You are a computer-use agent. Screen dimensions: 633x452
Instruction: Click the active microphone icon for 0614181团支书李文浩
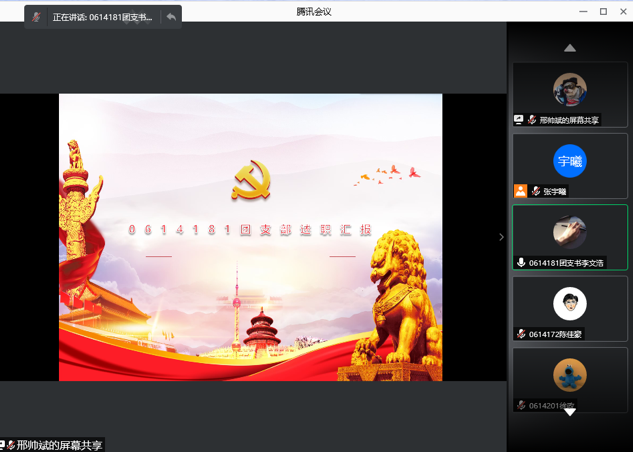(x=521, y=263)
